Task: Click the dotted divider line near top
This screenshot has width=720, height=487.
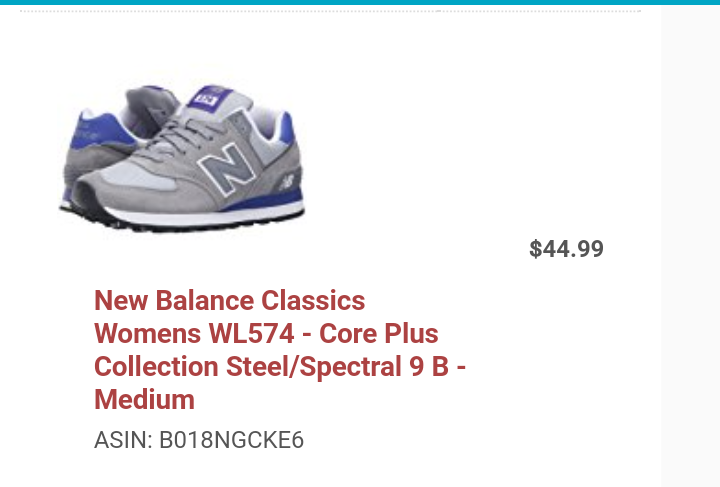Action: point(330,11)
